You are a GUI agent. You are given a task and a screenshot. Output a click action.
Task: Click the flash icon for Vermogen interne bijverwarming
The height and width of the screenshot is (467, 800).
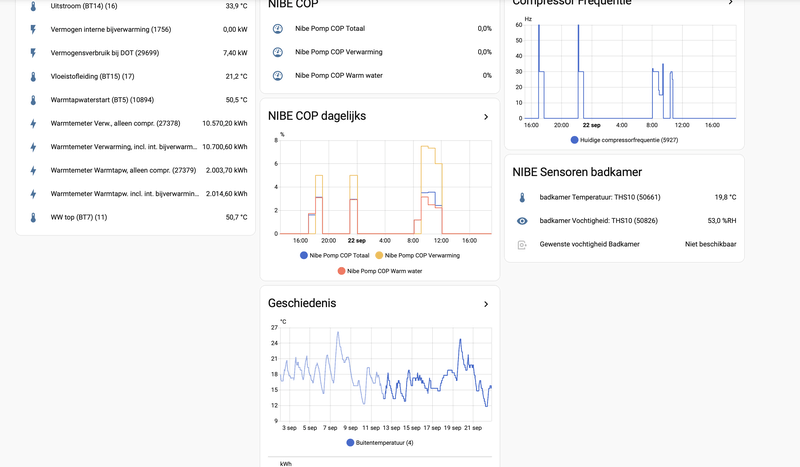33,29
